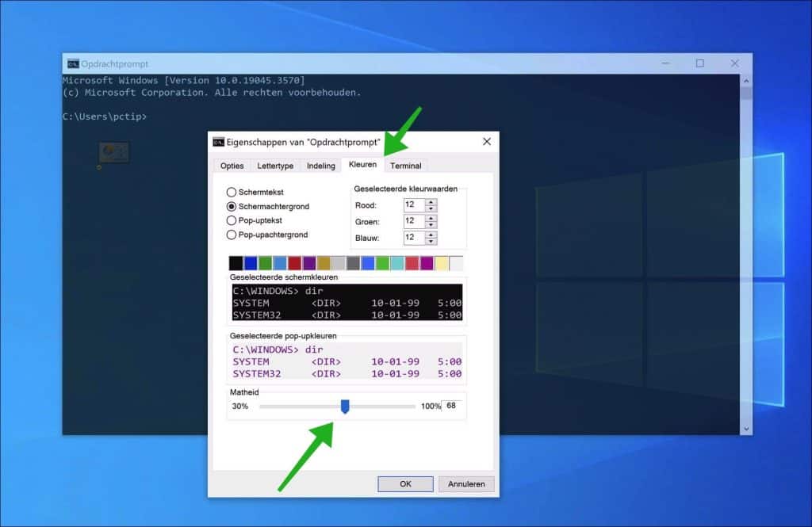Open the Lettertype tab
The height and width of the screenshot is (527, 812).
click(275, 166)
